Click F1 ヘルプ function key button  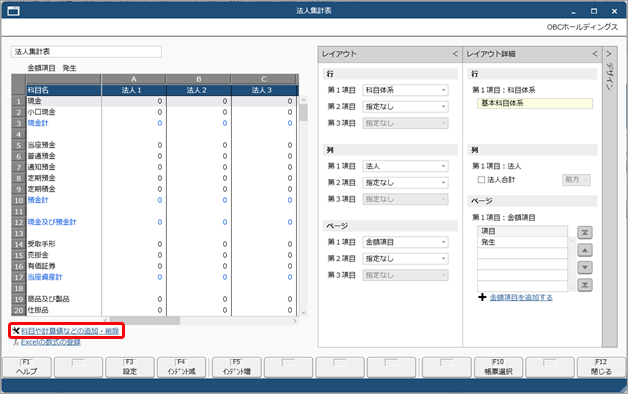pos(27,367)
